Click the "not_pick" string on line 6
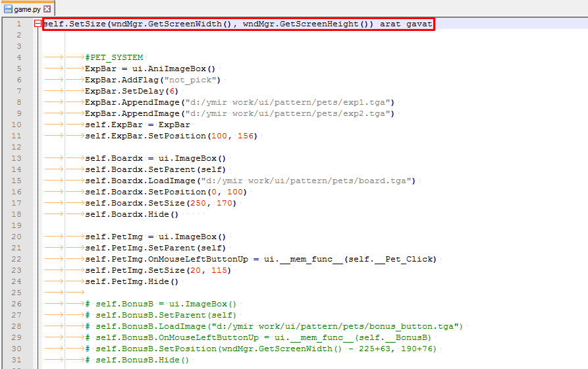Viewport: 588px width, 369px height. click(x=190, y=80)
